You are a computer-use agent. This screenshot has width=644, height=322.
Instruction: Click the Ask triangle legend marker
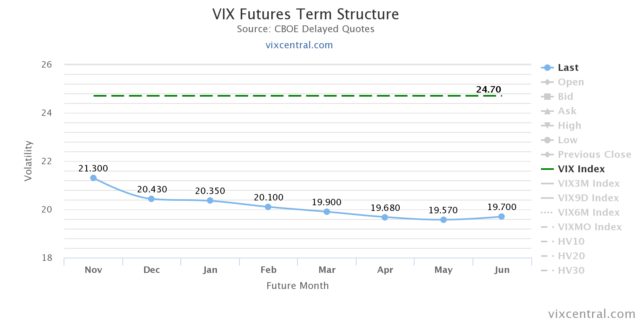[x=547, y=111]
